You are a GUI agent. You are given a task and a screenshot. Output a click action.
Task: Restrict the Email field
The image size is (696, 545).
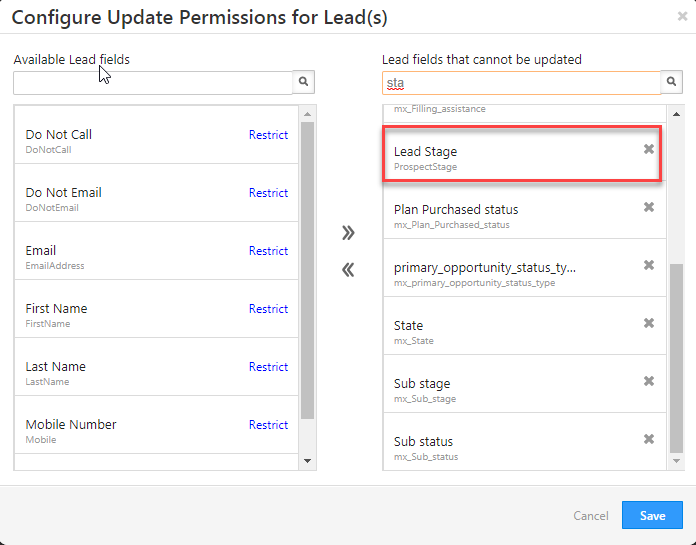[x=268, y=251]
